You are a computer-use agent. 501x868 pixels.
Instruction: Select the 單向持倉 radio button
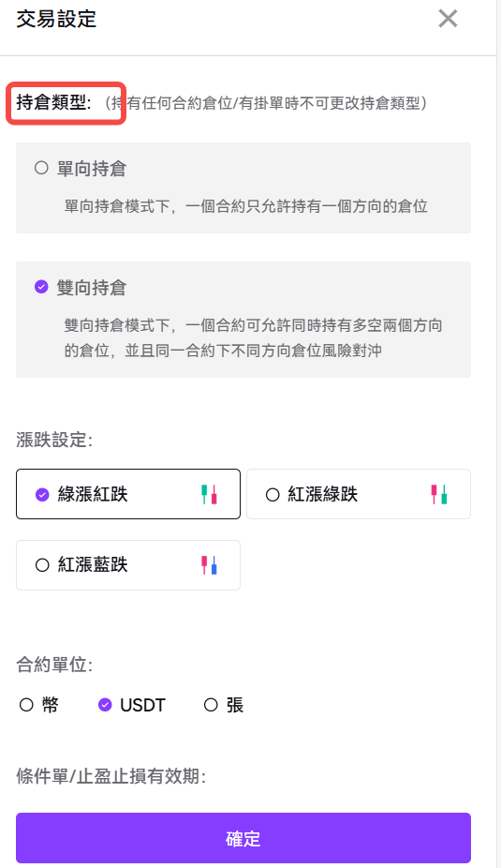[x=41, y=168]
